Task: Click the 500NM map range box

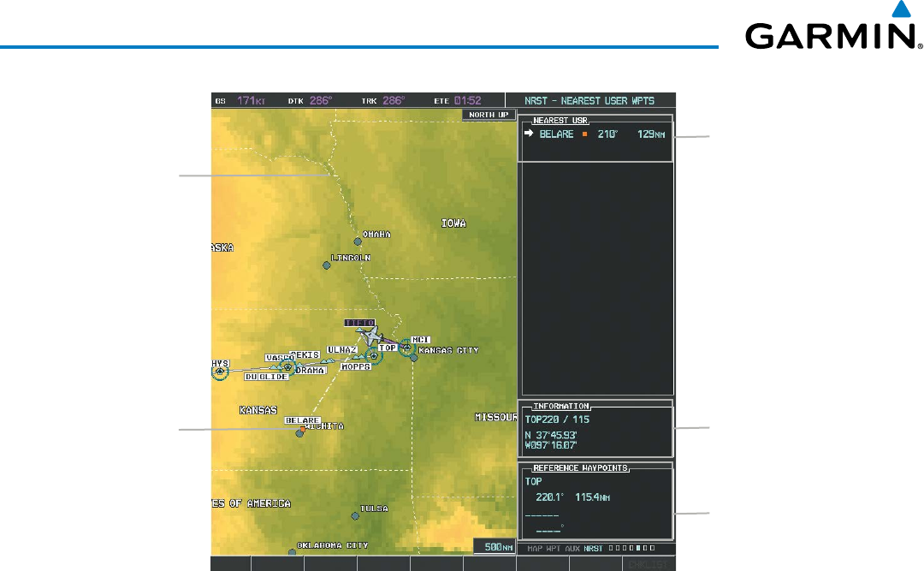Action: click(x=495, y=545)
